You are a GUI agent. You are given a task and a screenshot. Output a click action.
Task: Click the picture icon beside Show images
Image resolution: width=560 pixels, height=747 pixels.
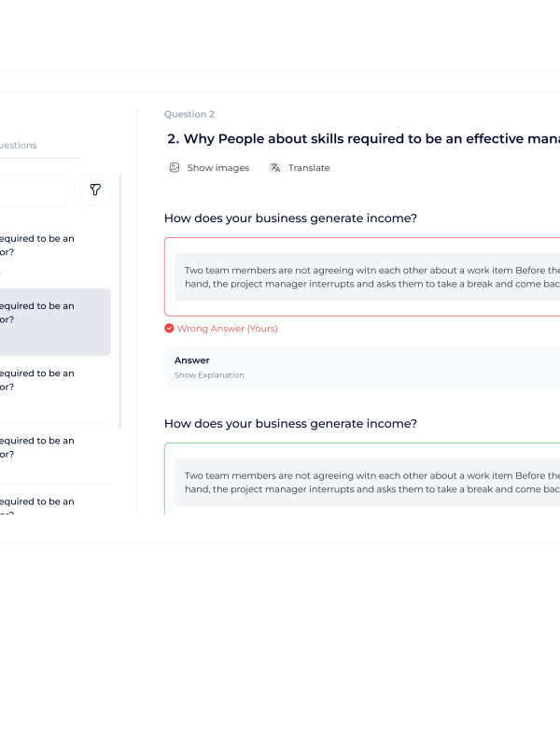[174, 168]
